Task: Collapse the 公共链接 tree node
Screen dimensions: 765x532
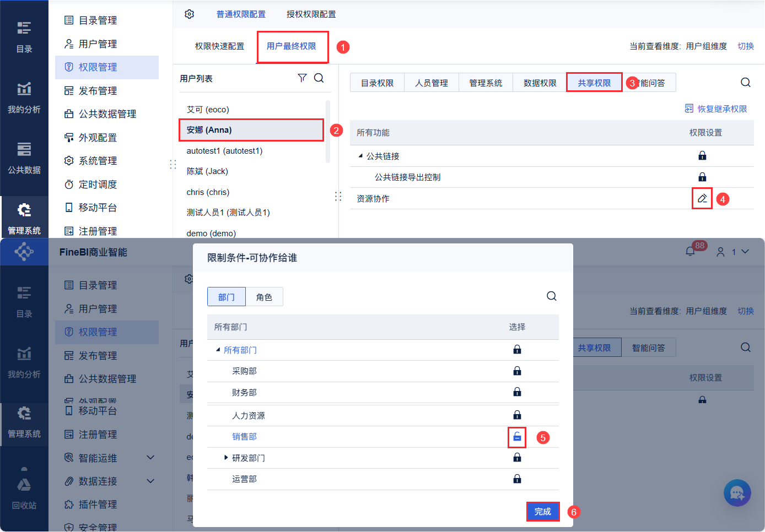Action: tap(360, 156)
